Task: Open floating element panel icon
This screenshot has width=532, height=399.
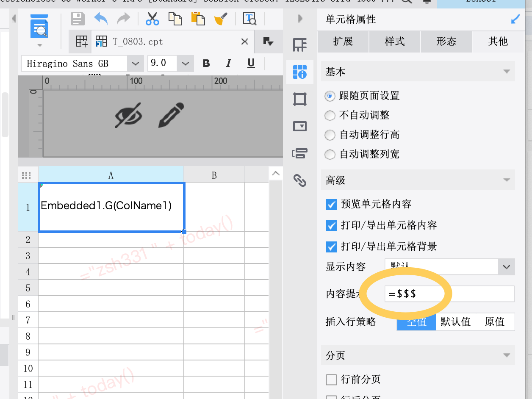Action: (300, 100)
